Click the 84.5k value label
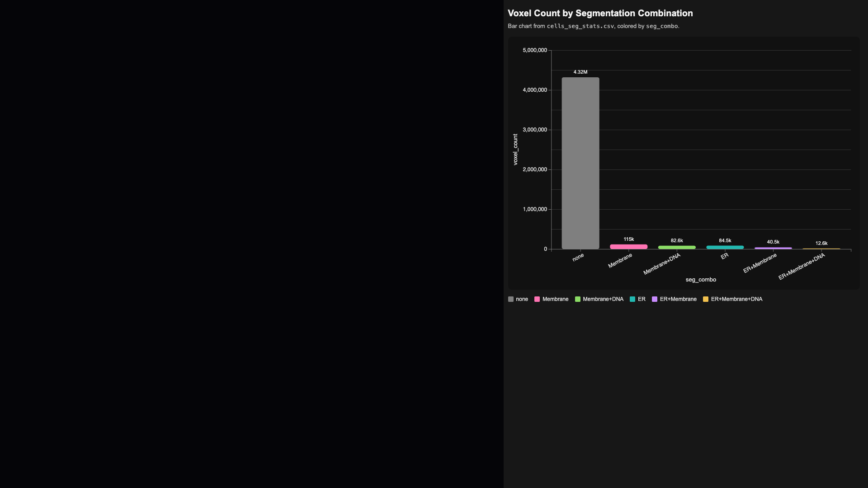This screenshot has height=488, width=868. coord(725,240)
